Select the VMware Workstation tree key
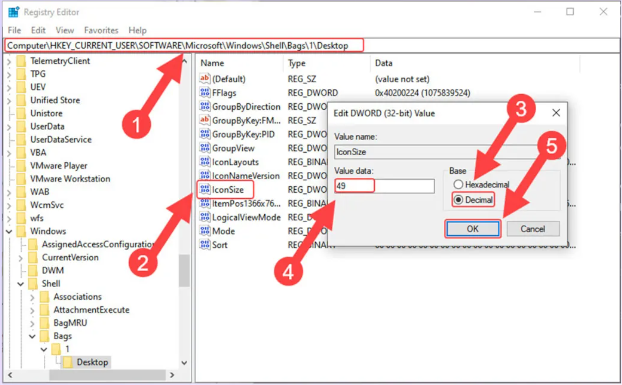Screen dimensions: 622x385 [70, 179]
